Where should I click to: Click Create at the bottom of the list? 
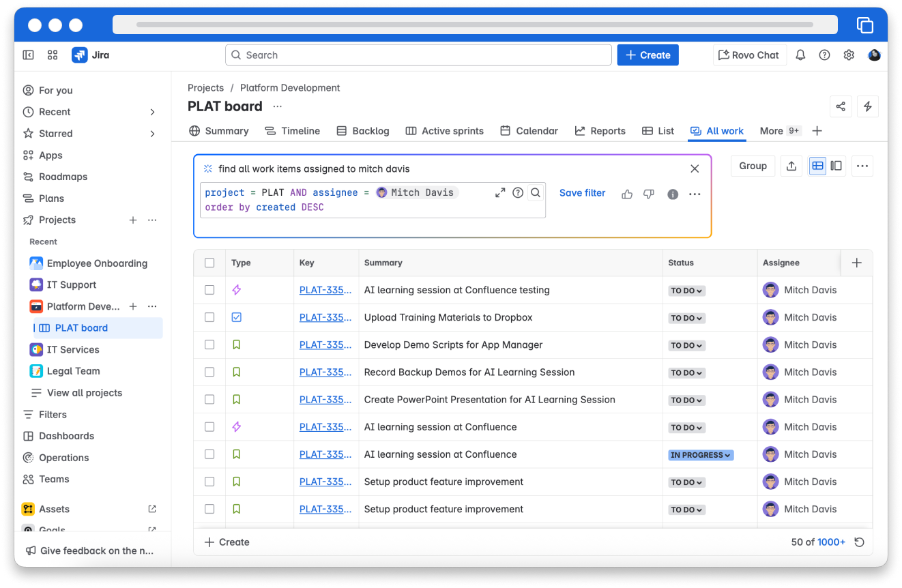click(x=227, y=542)
